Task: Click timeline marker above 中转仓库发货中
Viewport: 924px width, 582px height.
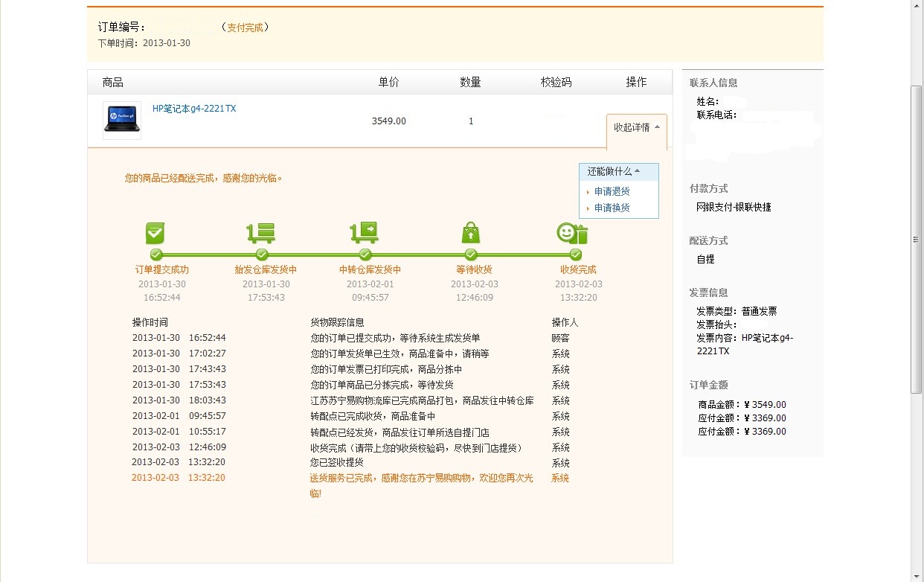Action: point(365,255)
